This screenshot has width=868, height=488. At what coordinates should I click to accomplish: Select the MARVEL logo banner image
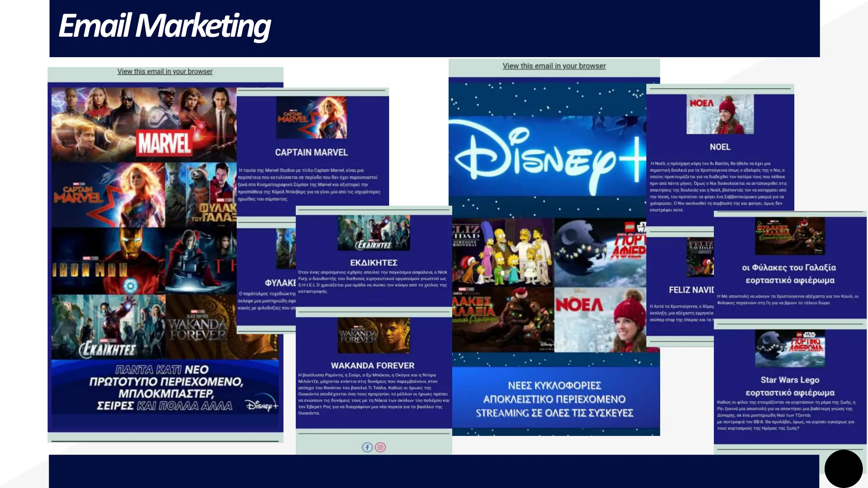point(144,125)
